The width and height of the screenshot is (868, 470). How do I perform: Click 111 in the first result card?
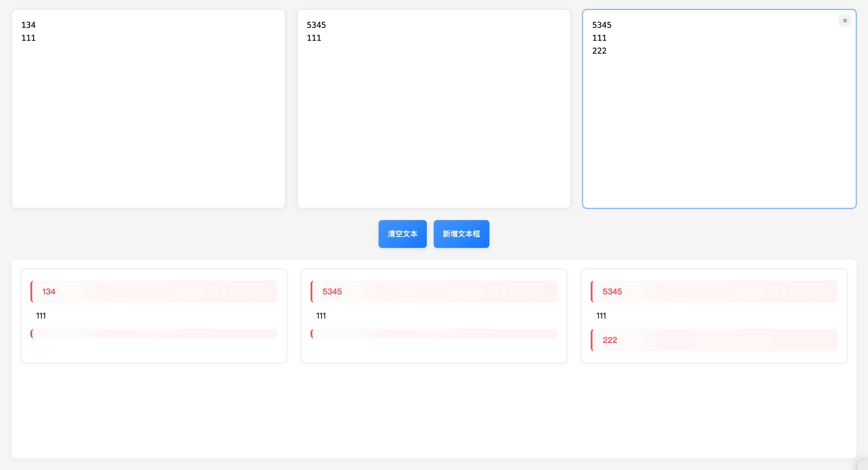[41, 316]
